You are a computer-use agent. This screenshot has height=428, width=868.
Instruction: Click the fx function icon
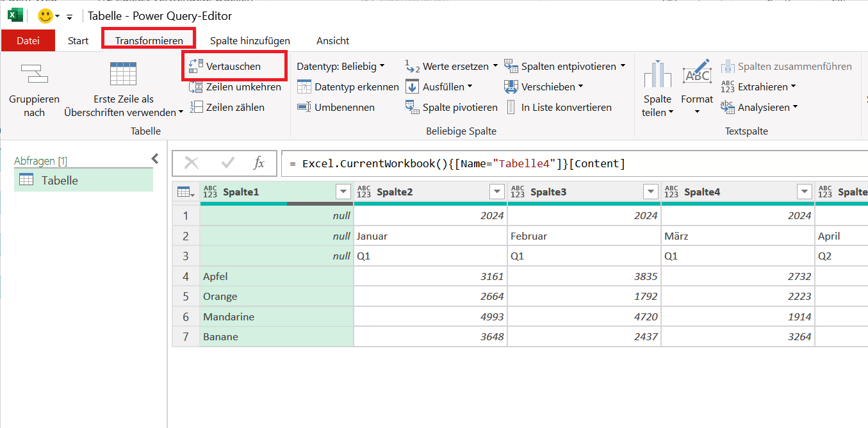(x=259, y=163)
